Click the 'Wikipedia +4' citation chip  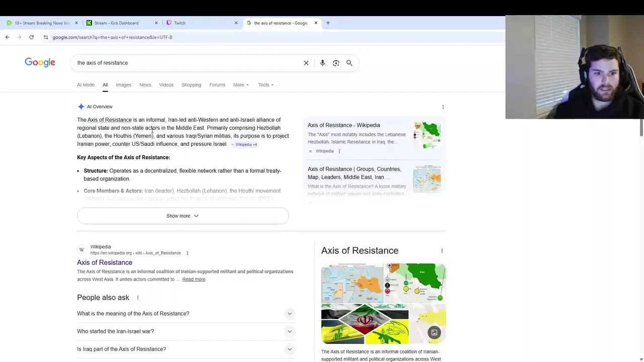tap(244, 144)
